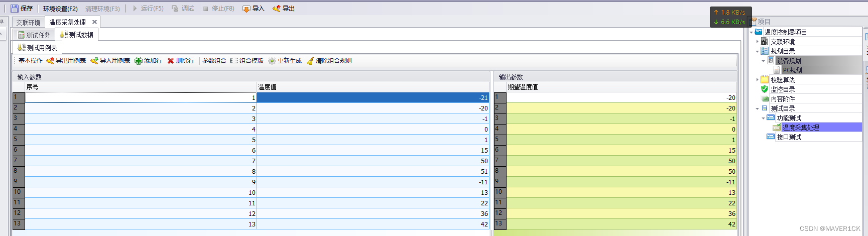868x236 pixels.
Task: Switch to the 测试任务 tab
Action: pyautogui.click(x=34, y=35)
